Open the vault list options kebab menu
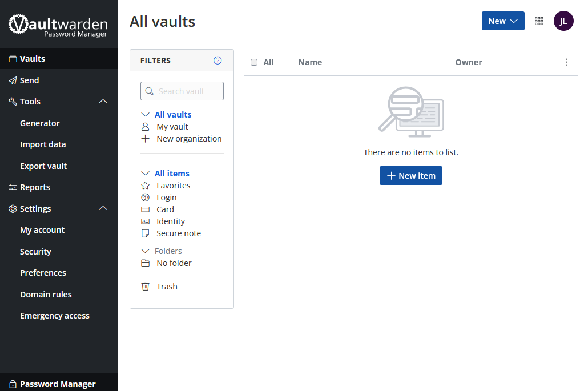The height and width of the screenshot is (391, 588). point(566,62)
